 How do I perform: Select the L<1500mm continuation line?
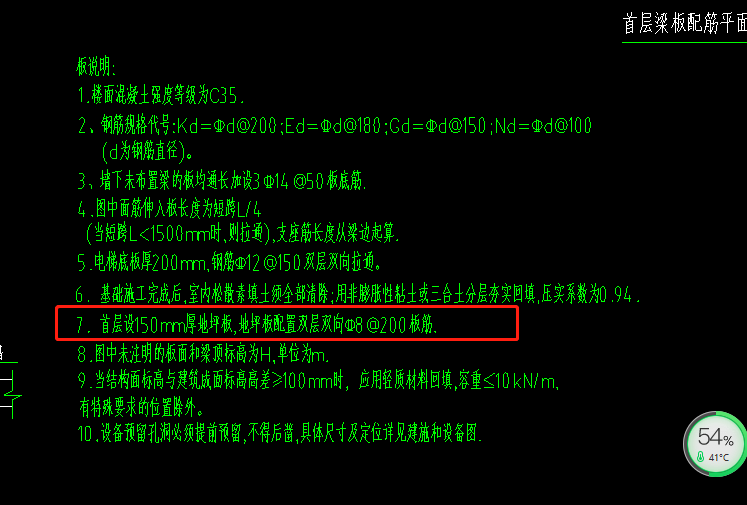coord(242,233)
